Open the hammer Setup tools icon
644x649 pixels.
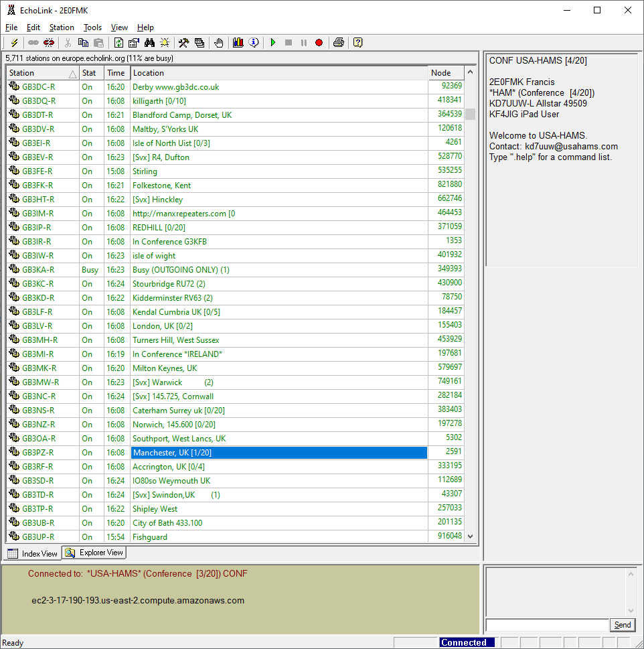(x=183, y=43)
